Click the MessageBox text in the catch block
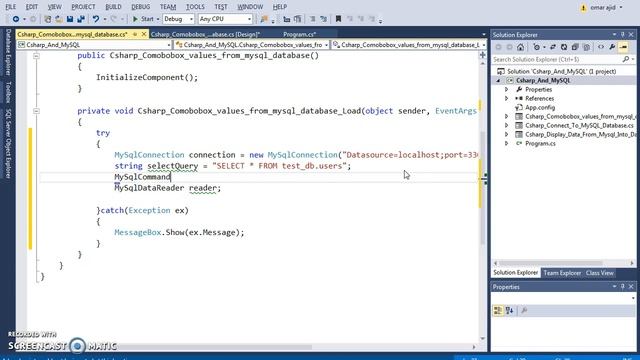Screen dimensions: 640x360 tap(138, 233)
